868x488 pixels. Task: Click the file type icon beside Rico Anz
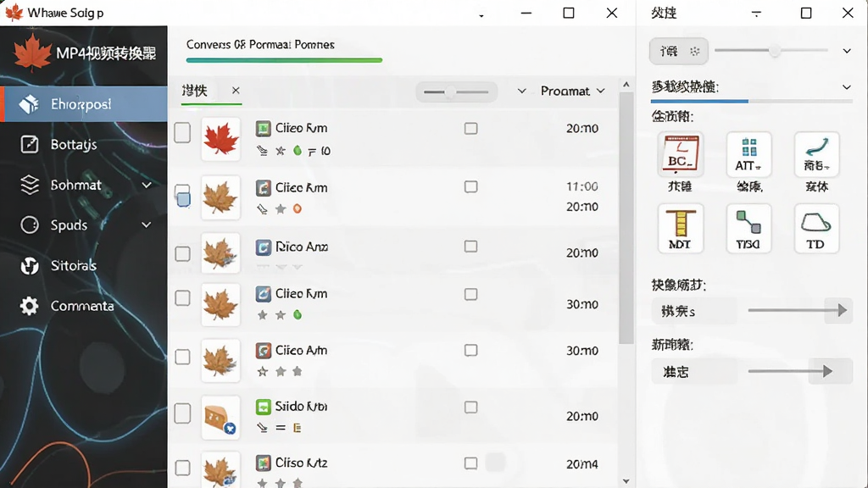(264, 247)
